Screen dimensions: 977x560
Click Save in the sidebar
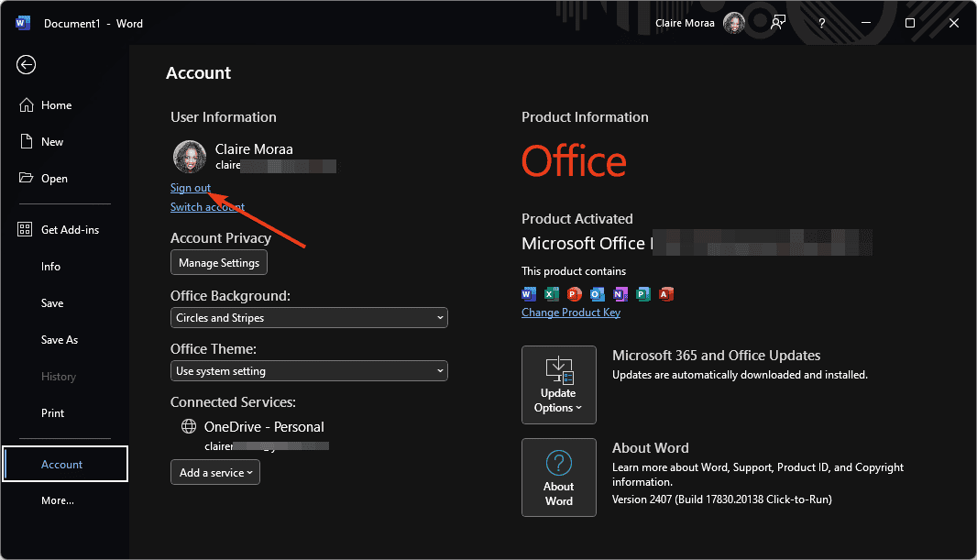pyautogui.click(x=52, y=303)
